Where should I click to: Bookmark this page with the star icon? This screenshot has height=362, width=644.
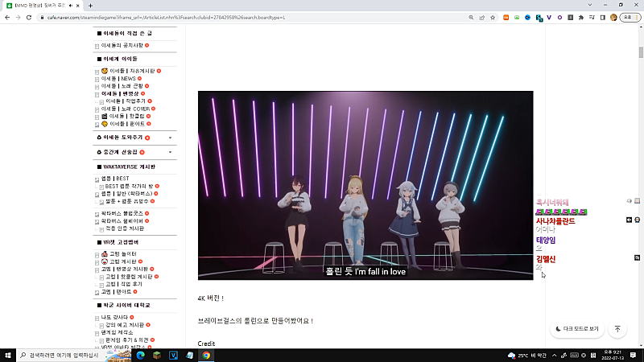coord(493,18)
